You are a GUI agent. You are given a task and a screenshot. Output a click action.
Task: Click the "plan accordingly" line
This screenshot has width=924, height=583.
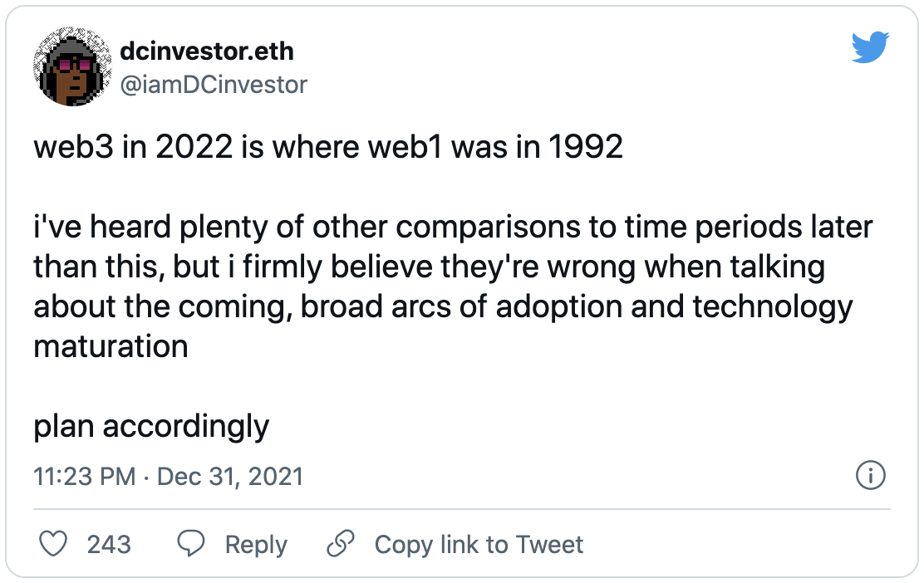click(x=151, y=426)
